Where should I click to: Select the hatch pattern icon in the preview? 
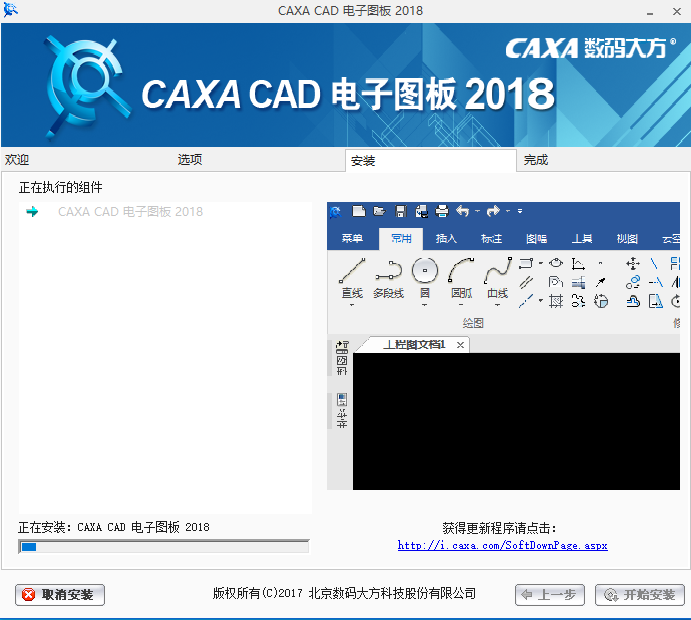[x=556, y=301]
